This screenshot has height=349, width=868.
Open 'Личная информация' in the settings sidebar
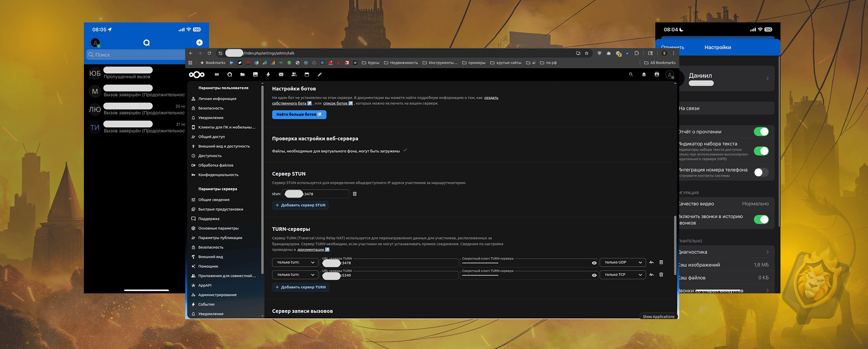click(217, 99)
